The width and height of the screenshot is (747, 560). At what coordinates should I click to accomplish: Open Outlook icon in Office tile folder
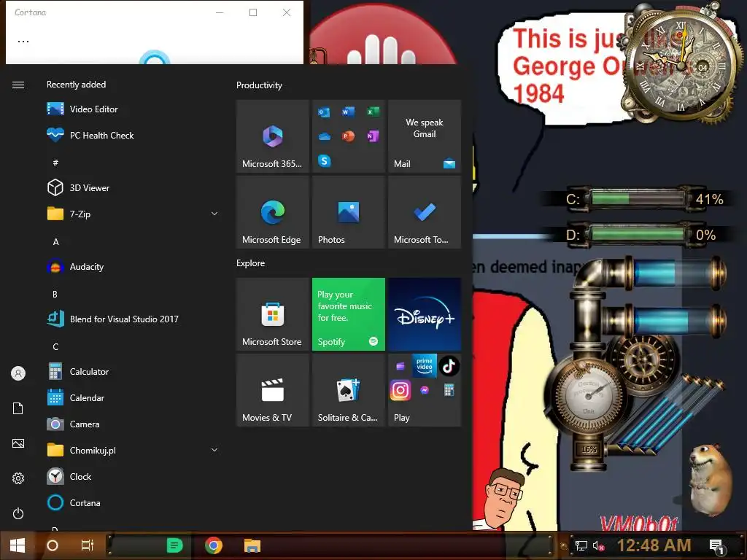(324, 112)
